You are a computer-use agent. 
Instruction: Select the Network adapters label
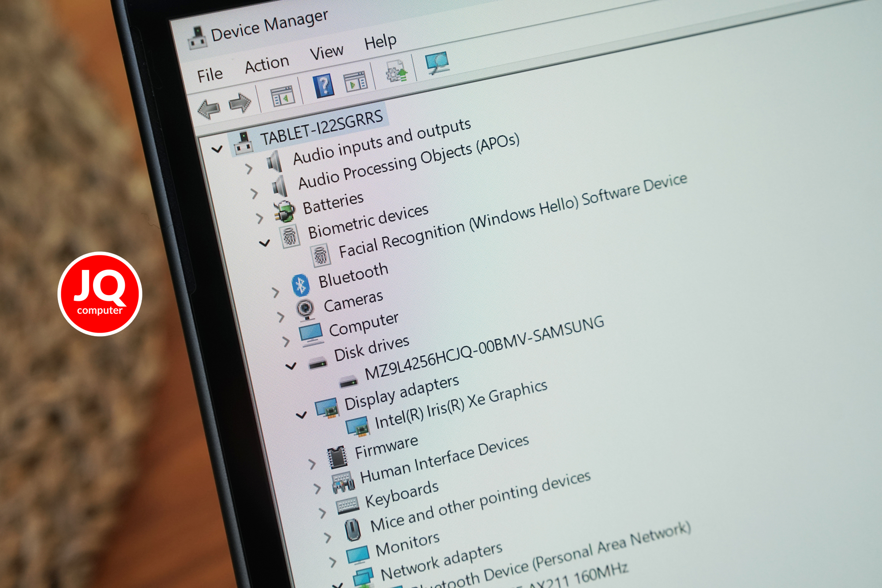click(x=441, y=561)
